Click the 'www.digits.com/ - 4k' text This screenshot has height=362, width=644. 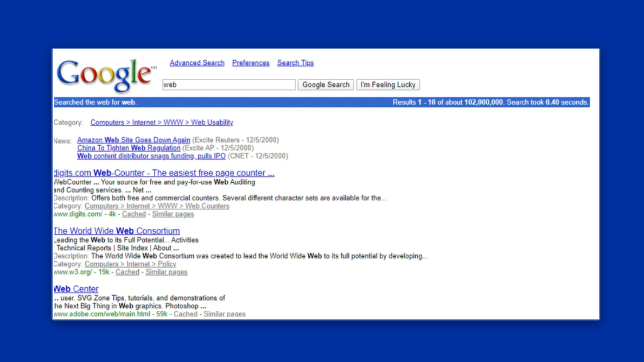pyautogui.click(x=85, y=214)
